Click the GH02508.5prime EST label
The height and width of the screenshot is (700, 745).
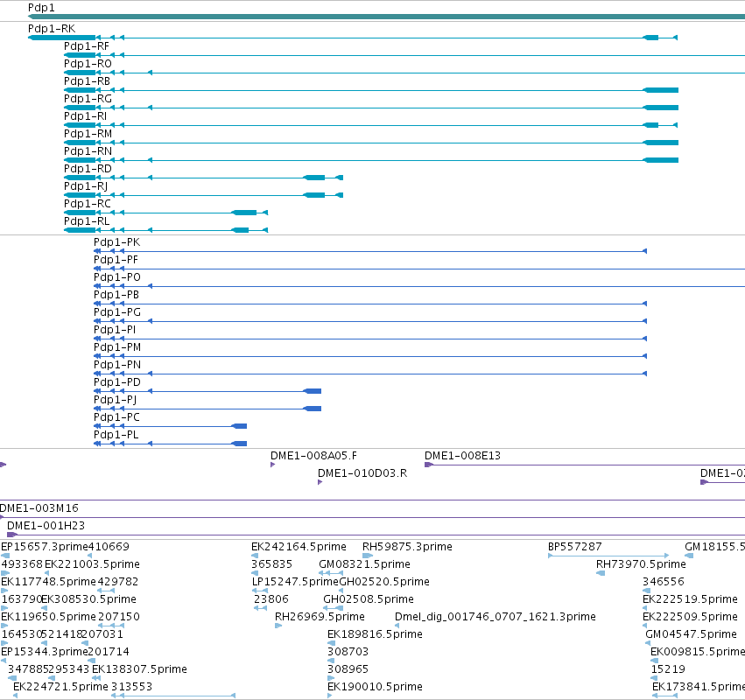coord(369,599)
